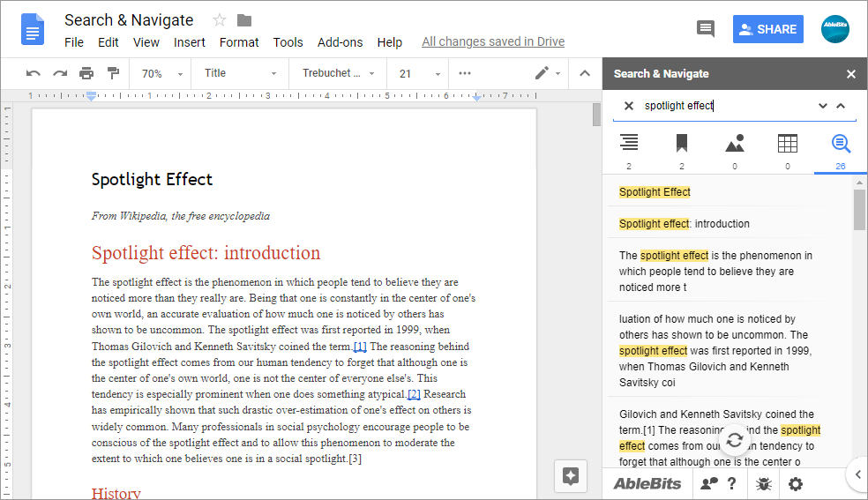Switch to the images tab
Image resolution: width=868 pixels, height=500 pixels.
pos(735,151)
